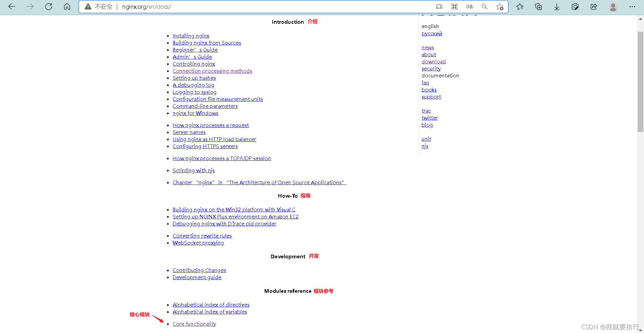Open the downloads icon
The image size is (644, 333).
pyautogui.click(x=557, y=7)
